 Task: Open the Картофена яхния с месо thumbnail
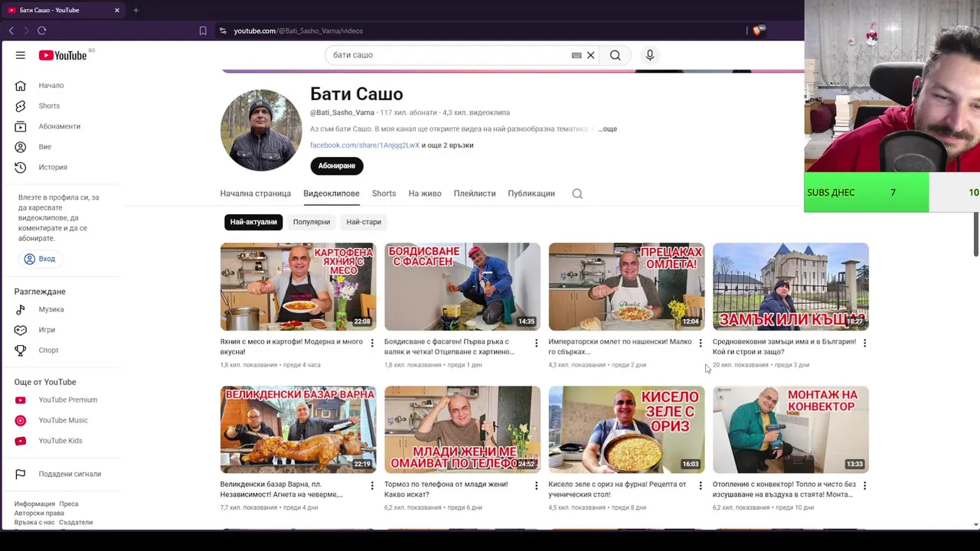[298, 287]
